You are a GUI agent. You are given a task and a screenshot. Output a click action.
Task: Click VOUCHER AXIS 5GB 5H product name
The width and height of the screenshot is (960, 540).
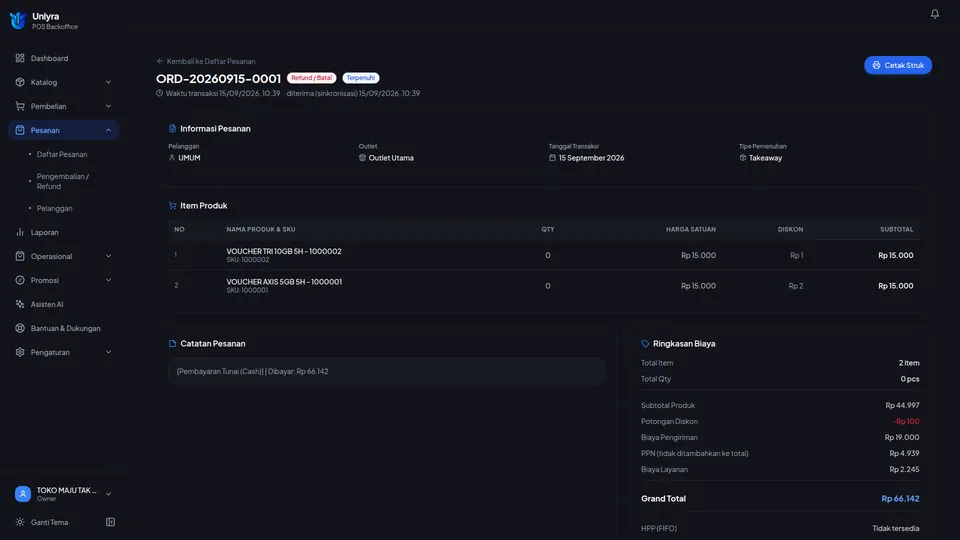point(284,282)
